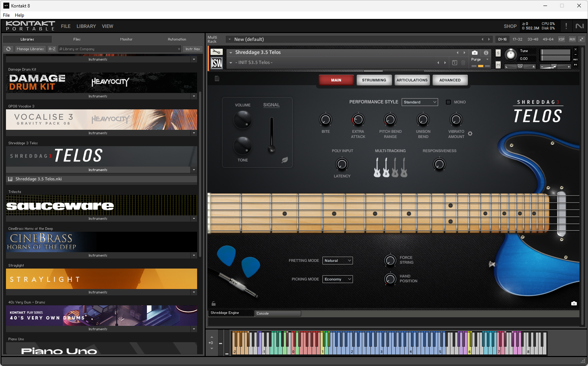The image size is (588, 366).
Task: Open the Picking Mode dropdown
Action: [x=337, y=279]
